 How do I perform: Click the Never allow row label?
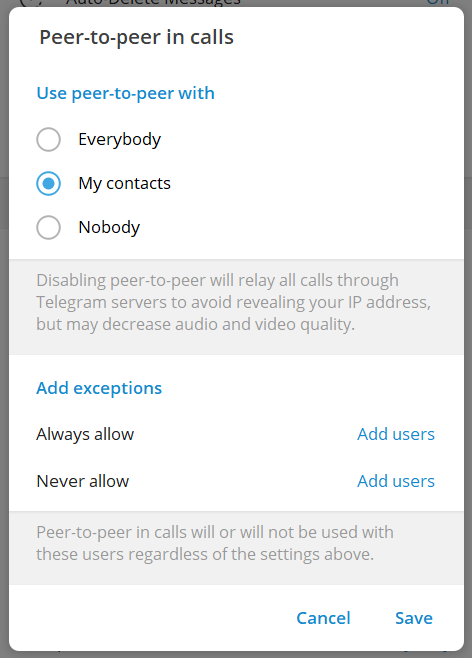(83, 481)
